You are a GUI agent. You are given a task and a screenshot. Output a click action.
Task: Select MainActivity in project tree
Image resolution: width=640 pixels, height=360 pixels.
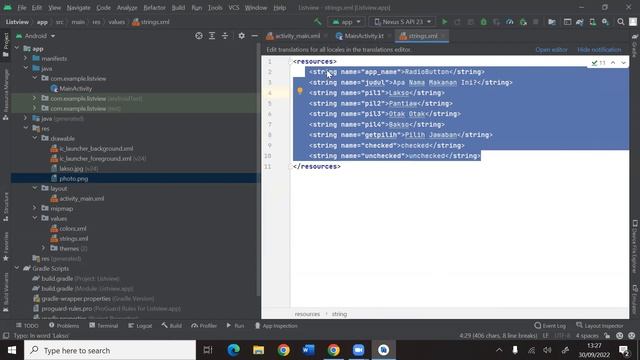tap(76, 89)
